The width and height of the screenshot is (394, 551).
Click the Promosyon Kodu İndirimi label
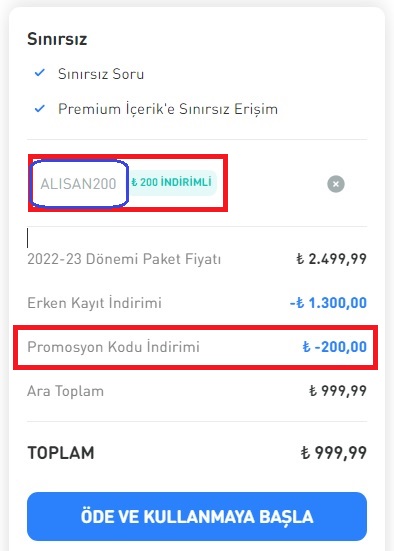pyautogui.click(x=113, y=347)
